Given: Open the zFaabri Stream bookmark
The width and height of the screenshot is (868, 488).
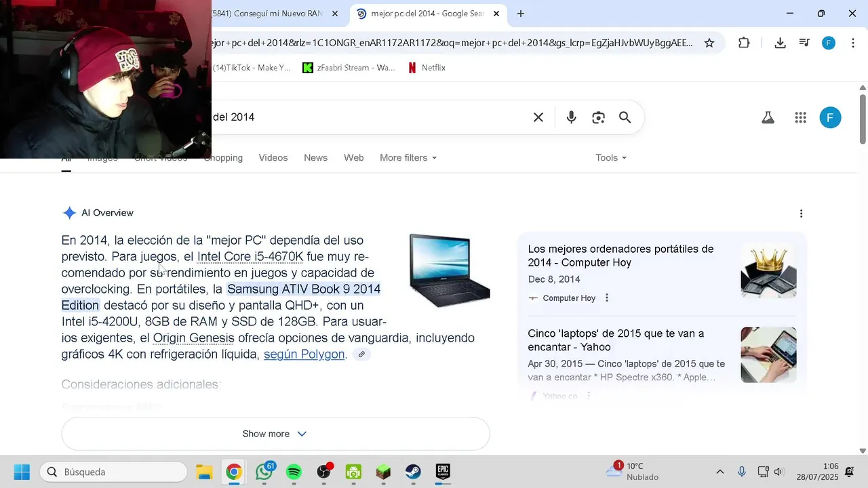Looking at the screenshot, I should (349, 68).
